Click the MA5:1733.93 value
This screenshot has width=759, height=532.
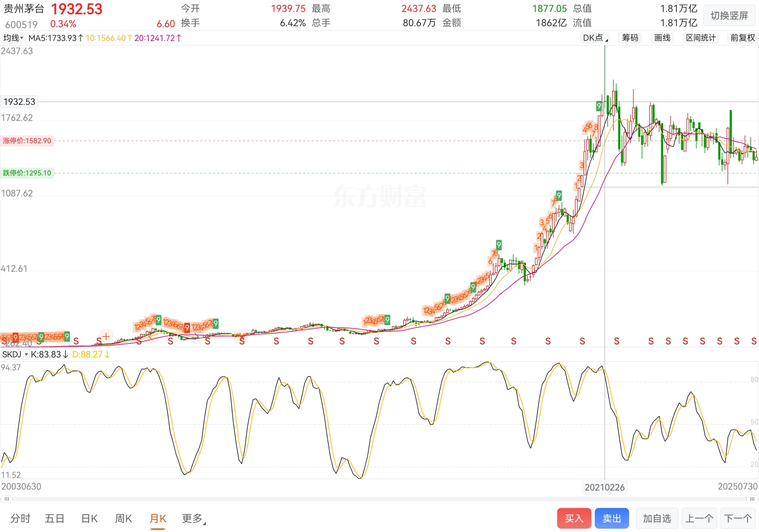tap(56, 38)
